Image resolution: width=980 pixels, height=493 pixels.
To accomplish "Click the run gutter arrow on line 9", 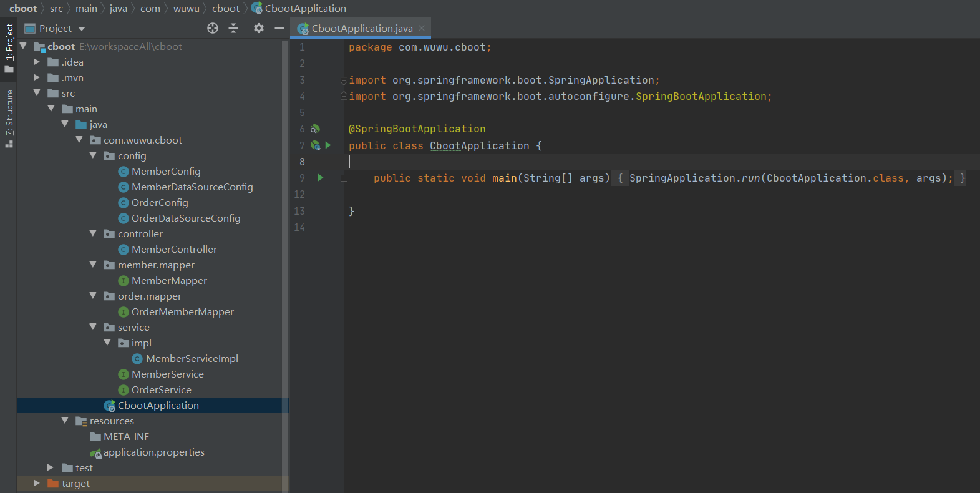I will coord(321,178).
